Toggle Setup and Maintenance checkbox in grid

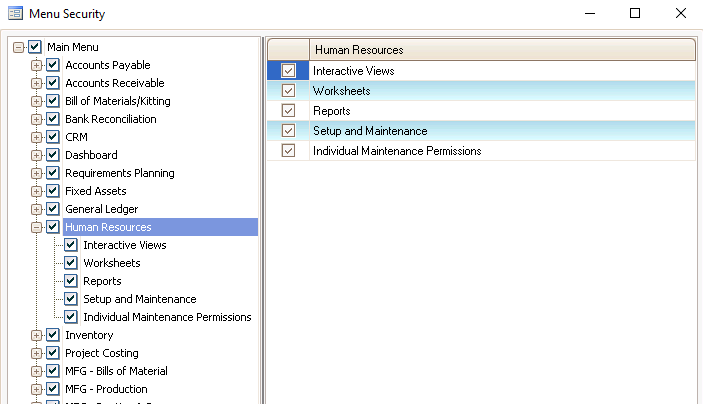click(x=289, y=131)
